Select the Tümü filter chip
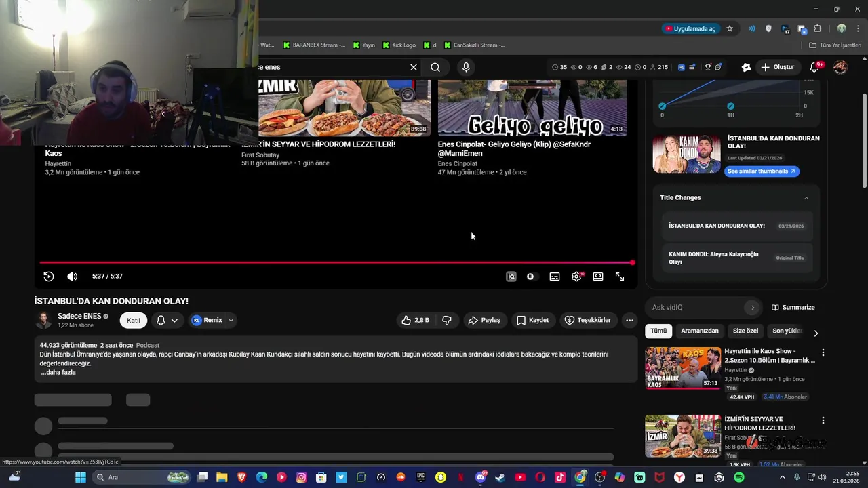 coord(658,331)
